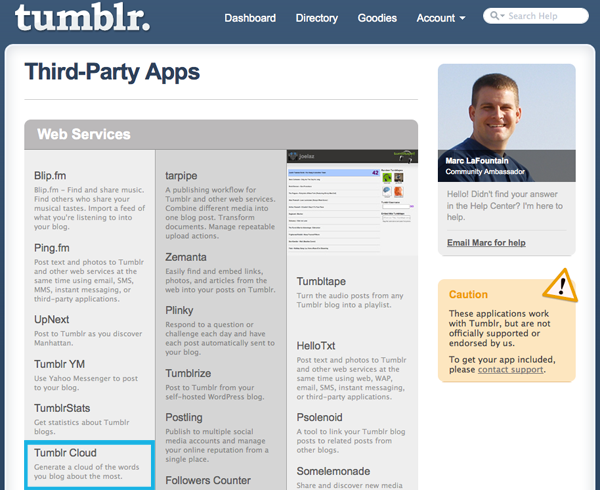The height and width of the screenshot is (490, 600).
Task: Open the Zemanta app link
Action: [186, 257]
